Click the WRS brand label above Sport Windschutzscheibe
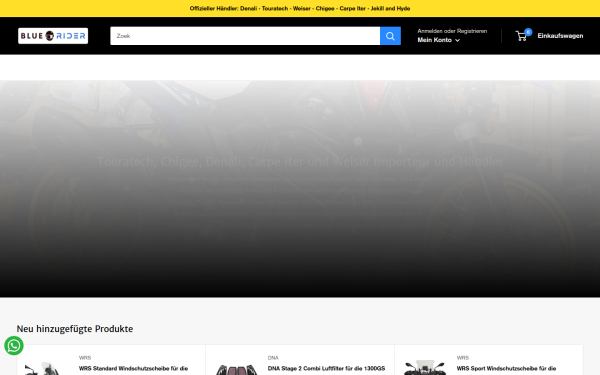The image size is (600, 375). tap(462, 358)
